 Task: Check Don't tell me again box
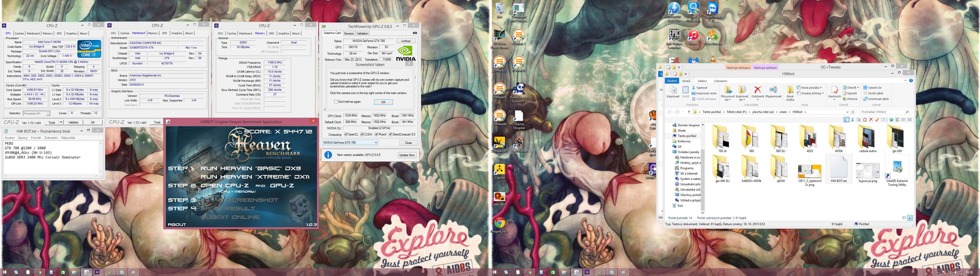[x=336, y=102]
